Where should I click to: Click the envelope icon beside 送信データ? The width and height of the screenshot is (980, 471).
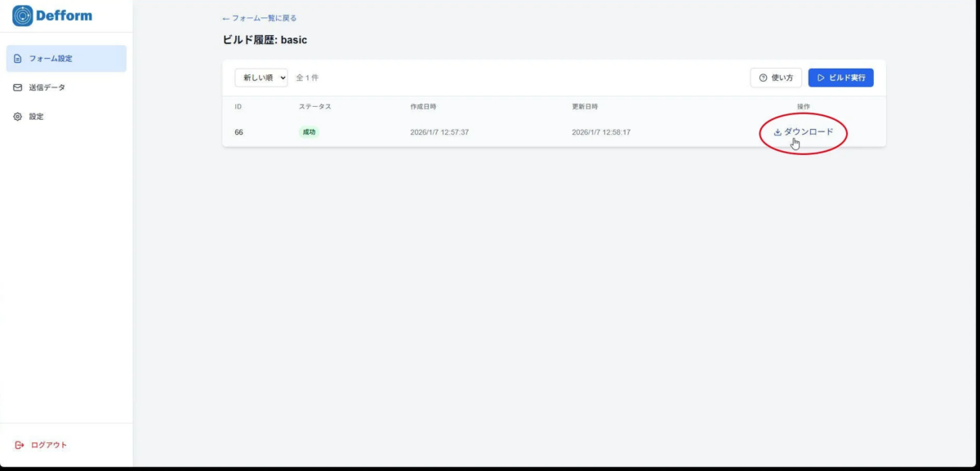[18, 87]
